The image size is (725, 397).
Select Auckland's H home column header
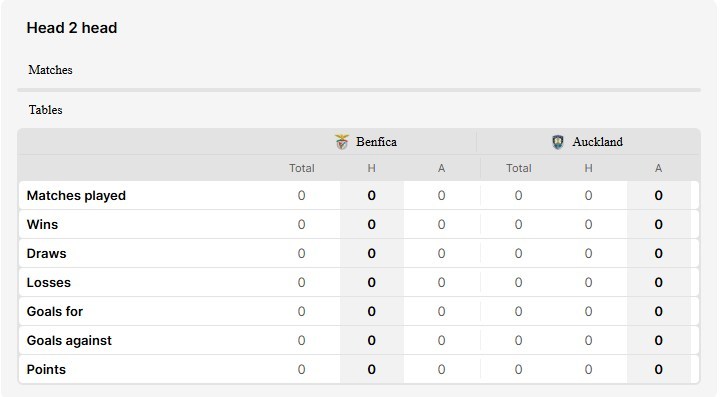pos(588,168)
